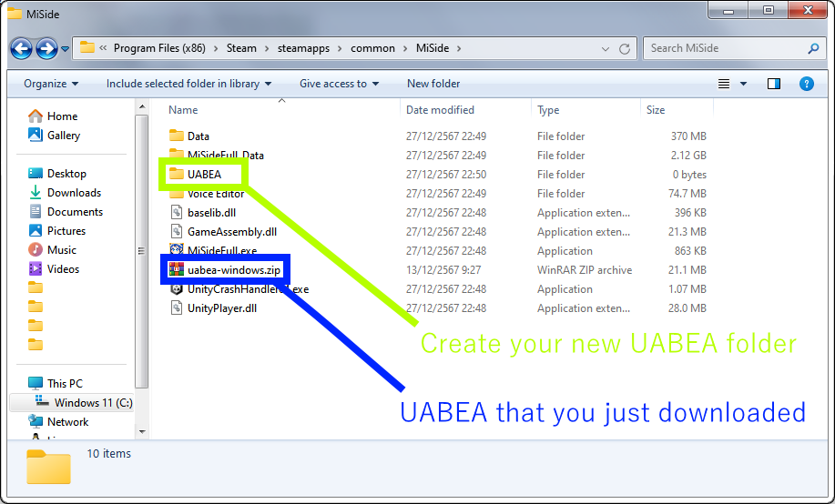Click steamapps in the address breadcrumb
This screenshot has height=504, width=835.
point(303,48)
